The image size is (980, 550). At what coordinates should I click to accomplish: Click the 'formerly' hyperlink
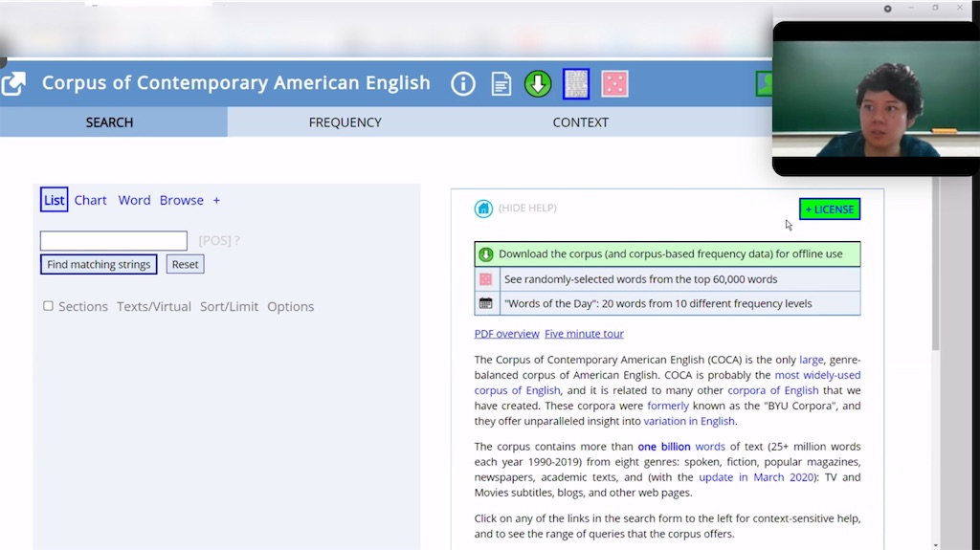click(x=668, y=406)
